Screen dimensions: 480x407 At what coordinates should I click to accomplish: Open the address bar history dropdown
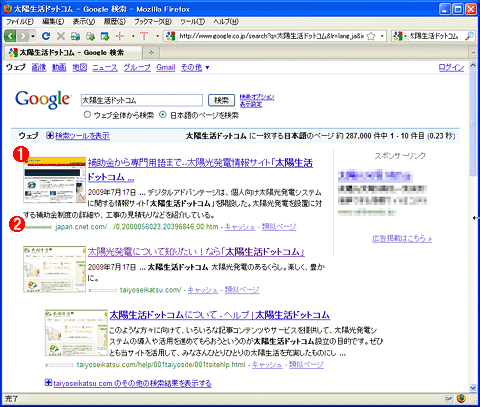coord(382,36)
